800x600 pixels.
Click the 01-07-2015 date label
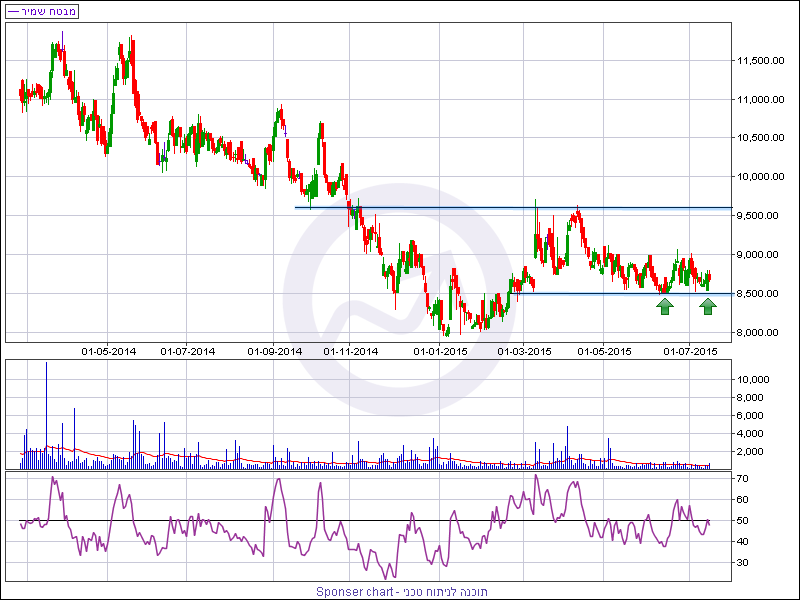click(690, 351)
